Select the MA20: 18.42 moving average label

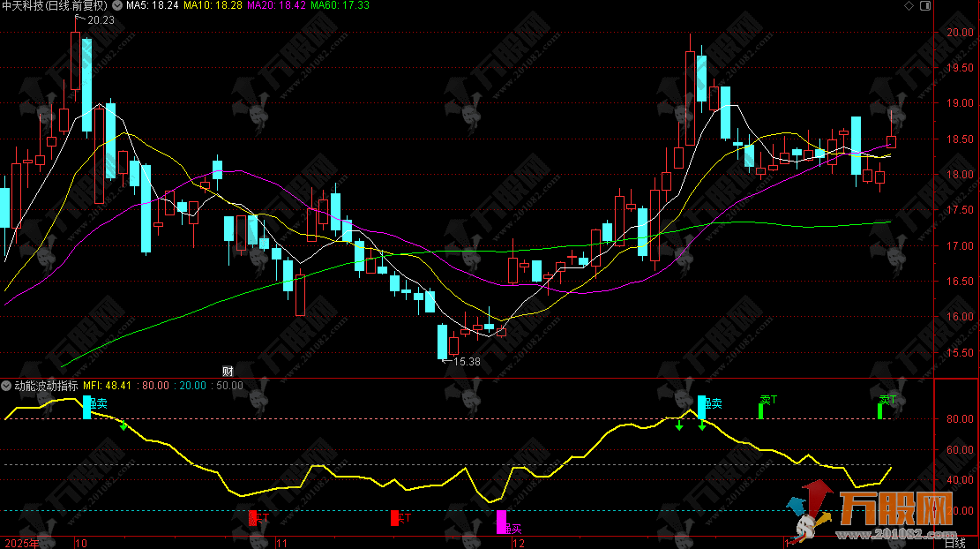click(276, 5)
